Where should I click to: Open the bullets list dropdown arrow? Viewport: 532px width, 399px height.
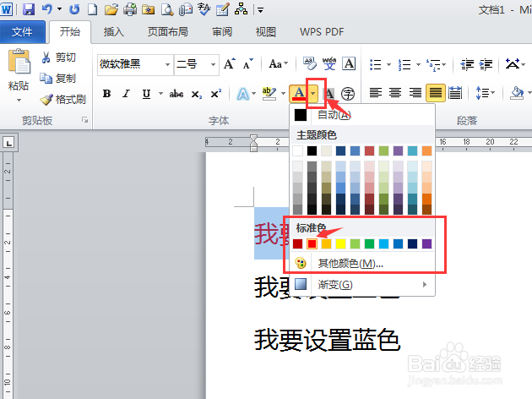tap(388, 64)
